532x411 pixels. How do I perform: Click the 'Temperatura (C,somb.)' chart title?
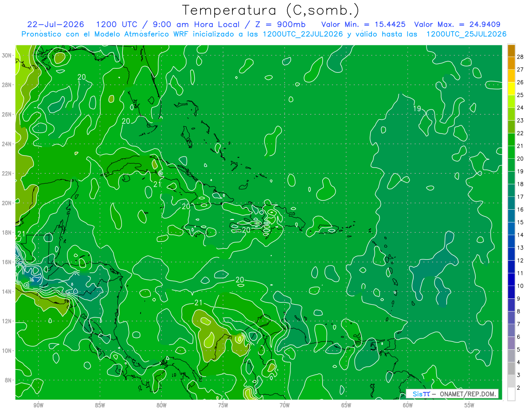(271, 10)
